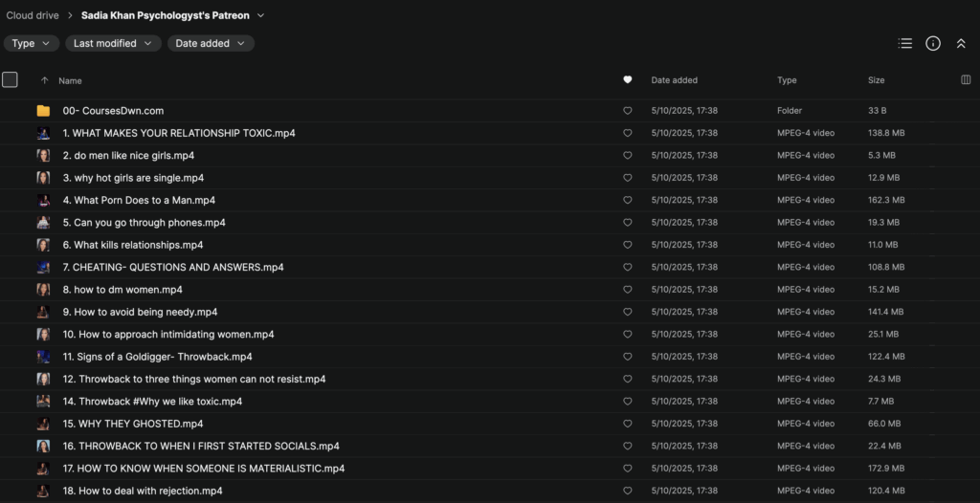Expand the Sadia Khan folder breadcrumb chevron

click(261, 15)
